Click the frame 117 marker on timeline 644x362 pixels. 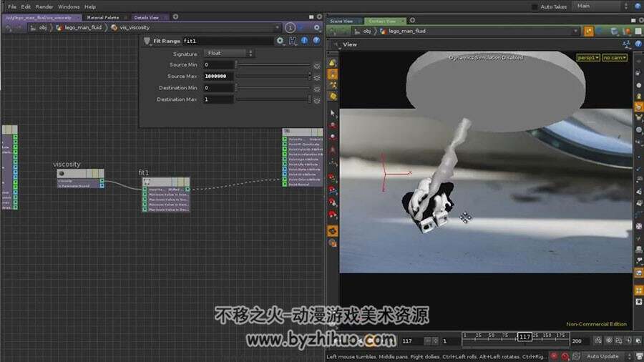(x=525, y=336)
